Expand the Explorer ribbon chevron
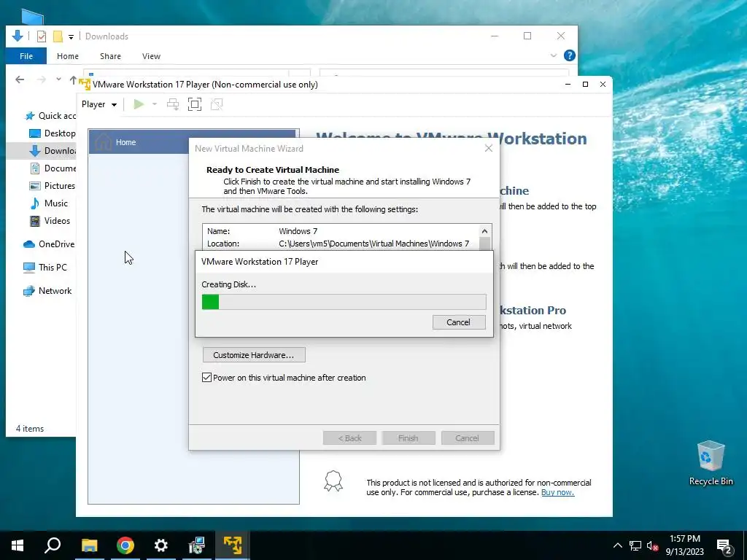The height and width of the screenshot is (560, 747). [x=554, y=55]
